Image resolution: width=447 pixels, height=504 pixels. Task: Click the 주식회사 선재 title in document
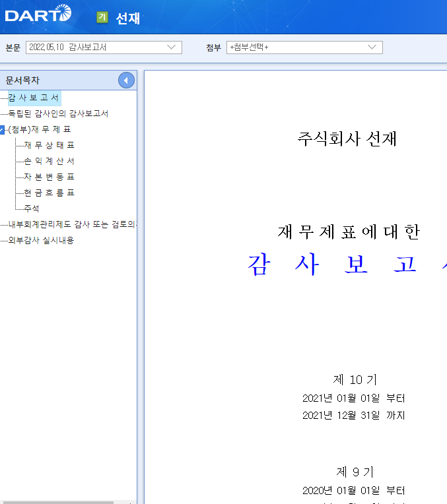[347, 139]
